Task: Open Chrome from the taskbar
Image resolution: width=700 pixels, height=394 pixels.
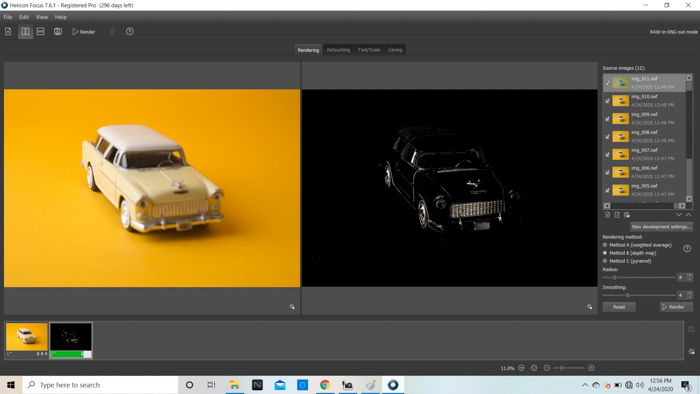Action: 325,385
